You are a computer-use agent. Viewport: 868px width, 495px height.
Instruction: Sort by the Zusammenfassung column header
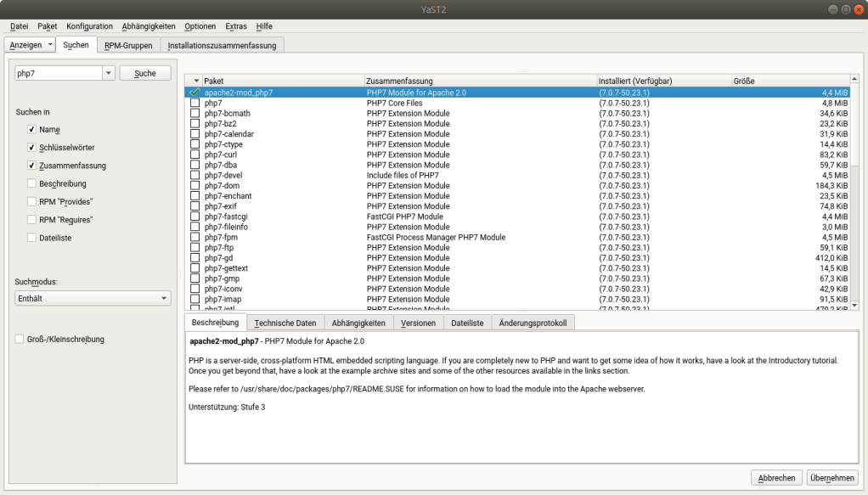pyautogui.click(x=481, y=81)
